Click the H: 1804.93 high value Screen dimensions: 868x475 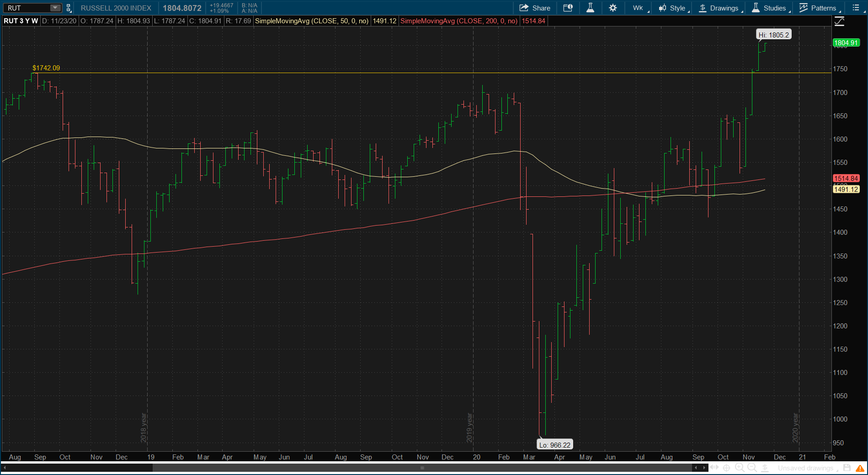[x=133, y=21]
